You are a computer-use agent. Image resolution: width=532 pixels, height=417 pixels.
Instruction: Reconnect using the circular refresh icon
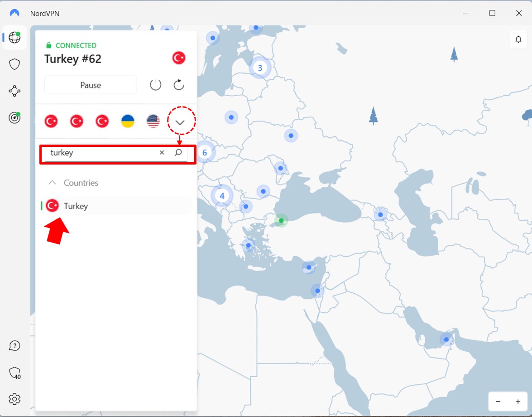(178, 85)
